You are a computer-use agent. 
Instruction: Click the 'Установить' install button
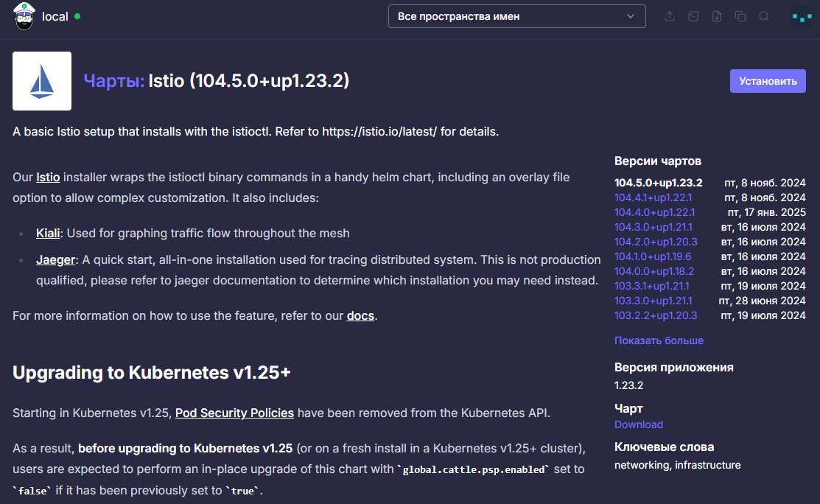(768, 81)
